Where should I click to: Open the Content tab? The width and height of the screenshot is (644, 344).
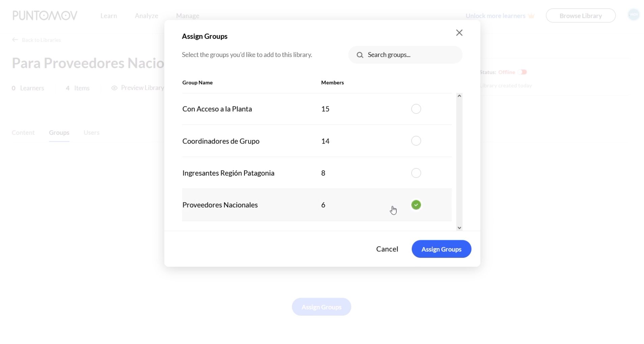(x=23, y=133)
